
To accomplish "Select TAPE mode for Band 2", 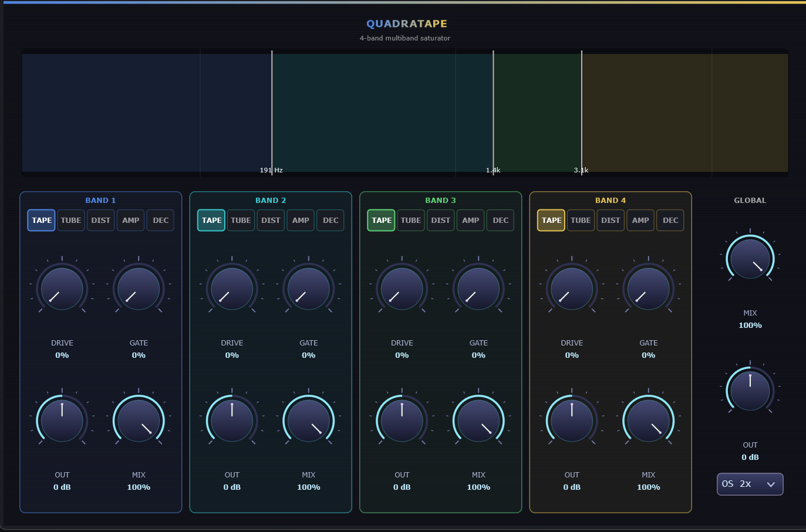I will tap(211, 221).
